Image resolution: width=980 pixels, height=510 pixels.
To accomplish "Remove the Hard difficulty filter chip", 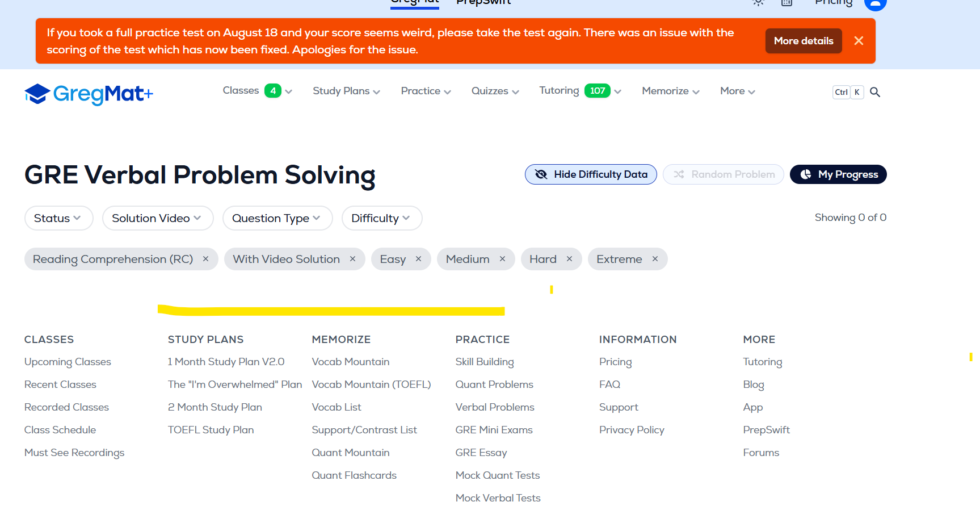I will pyautogui.click(x=569, y=259).
